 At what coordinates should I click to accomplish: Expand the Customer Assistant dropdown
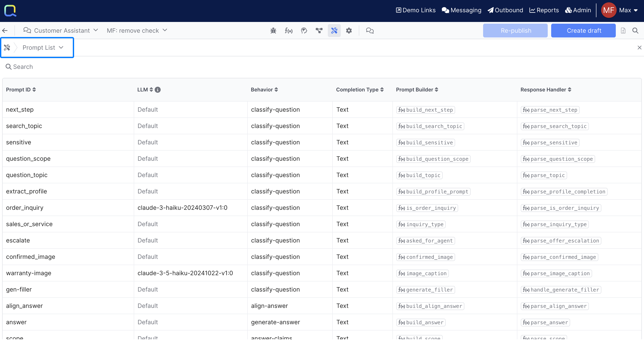tap(61, 31)
